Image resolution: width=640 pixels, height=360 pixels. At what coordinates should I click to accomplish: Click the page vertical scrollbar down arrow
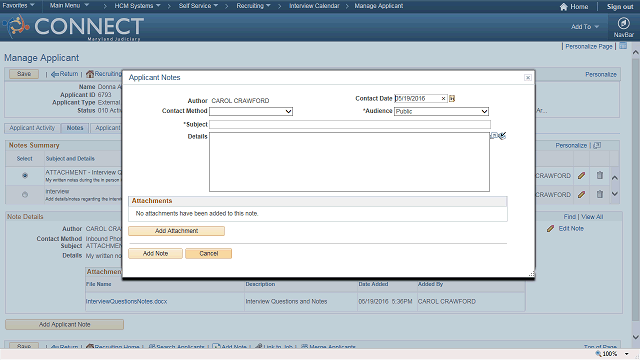tap(636, 337)
